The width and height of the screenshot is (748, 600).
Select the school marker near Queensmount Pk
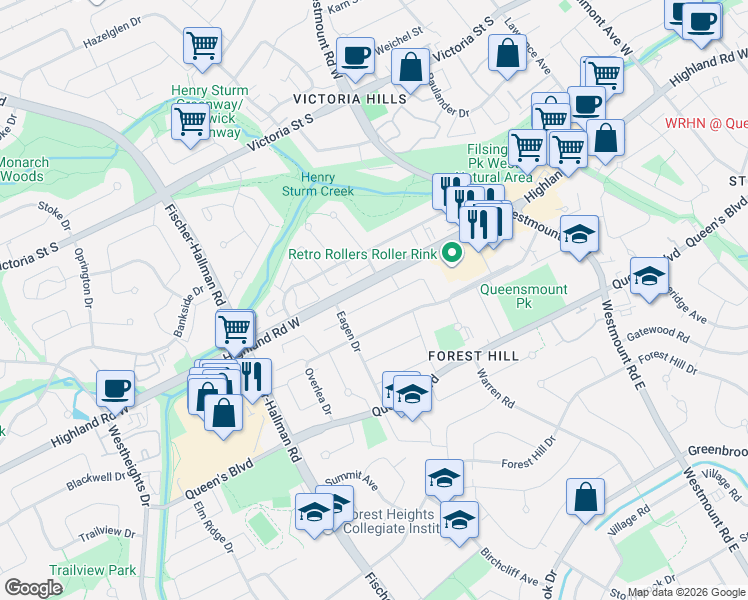pyautogui.click(x=579, y=234)
